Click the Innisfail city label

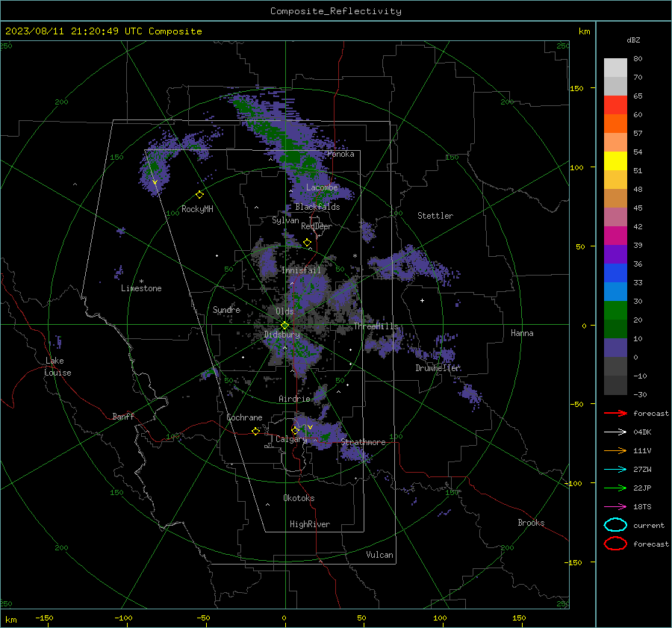301,270
